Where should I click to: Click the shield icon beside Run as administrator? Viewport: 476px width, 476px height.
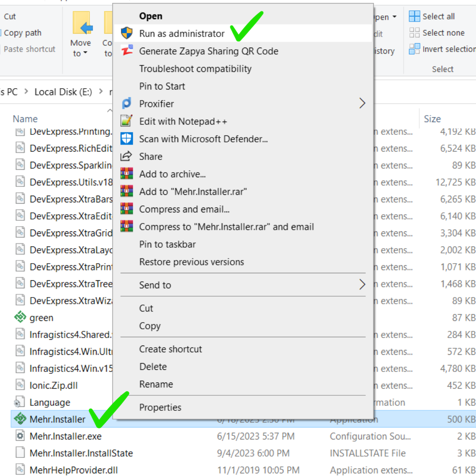tap(126, 33)
